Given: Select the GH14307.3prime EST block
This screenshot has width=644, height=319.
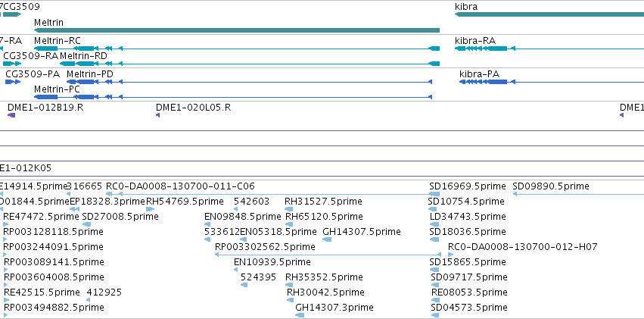Looking at the screenshot, I should click(300, 315).
